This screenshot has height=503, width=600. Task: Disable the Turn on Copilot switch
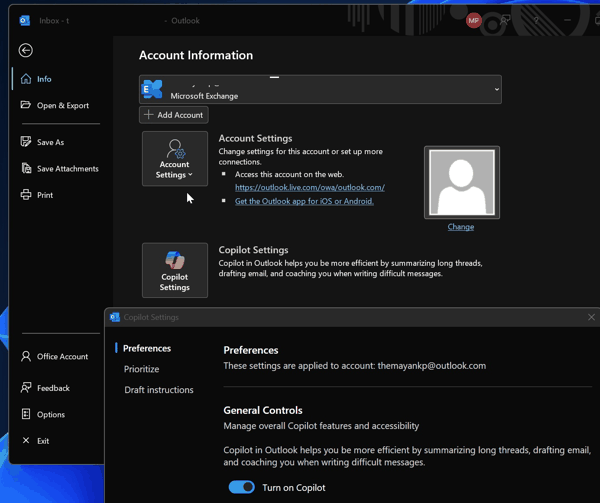(x=241, y=487)
